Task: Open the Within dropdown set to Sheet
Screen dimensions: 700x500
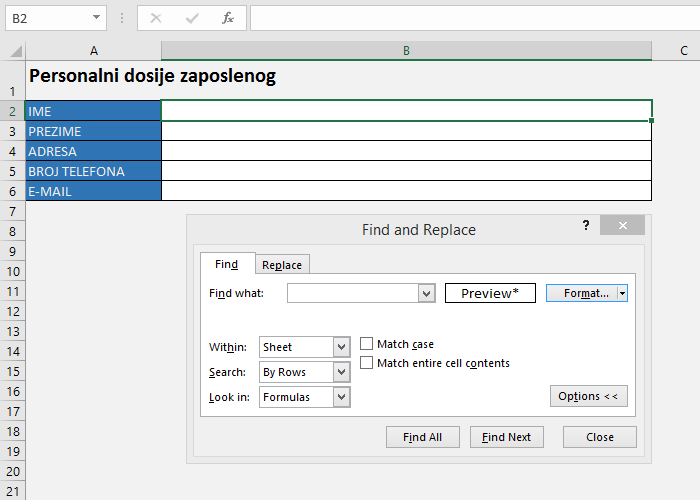Action: 341,347
